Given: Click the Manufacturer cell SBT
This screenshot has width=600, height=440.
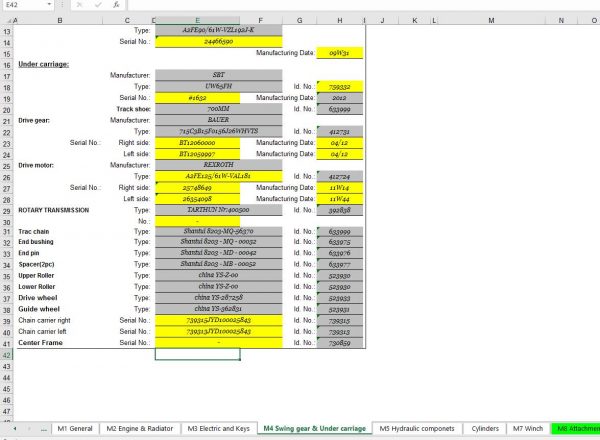Looking at the screenshot, I should point(218,75).
